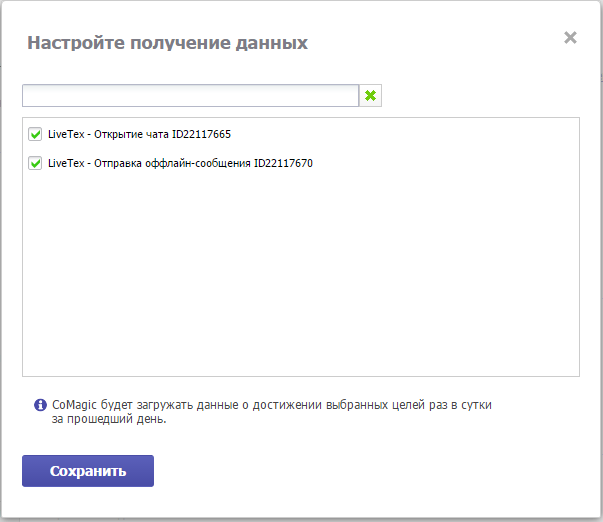This screenshot has width=603, height=522.
Task: Save settings with the Сохранить button
Action: (x=88, y=471)
